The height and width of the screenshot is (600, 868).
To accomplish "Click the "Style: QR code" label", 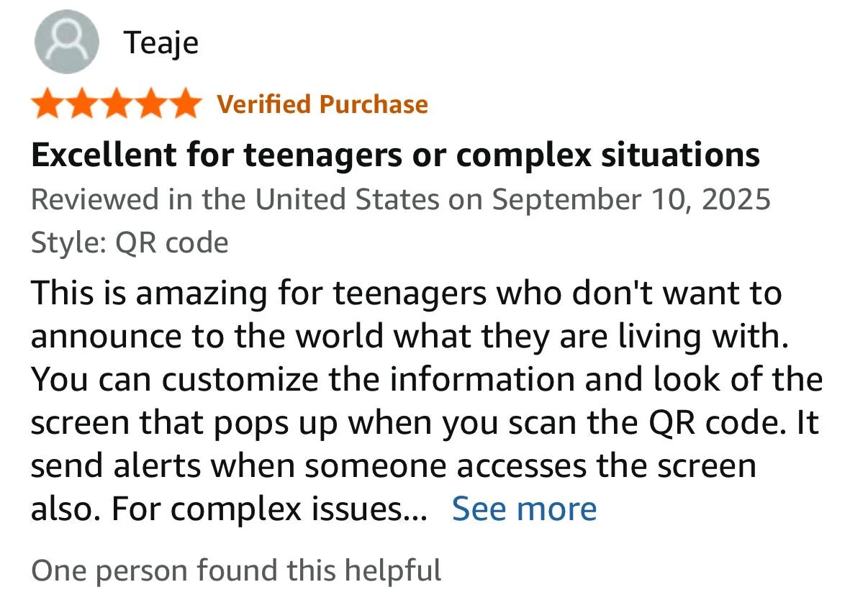I will click(x=130, y=242).
